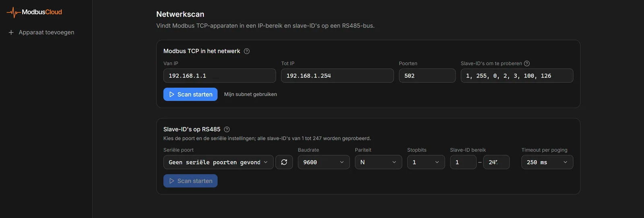Open the Baudrate 9600 dropdown
Viewport: 644px width, 218px height.
tap(324, 162)
